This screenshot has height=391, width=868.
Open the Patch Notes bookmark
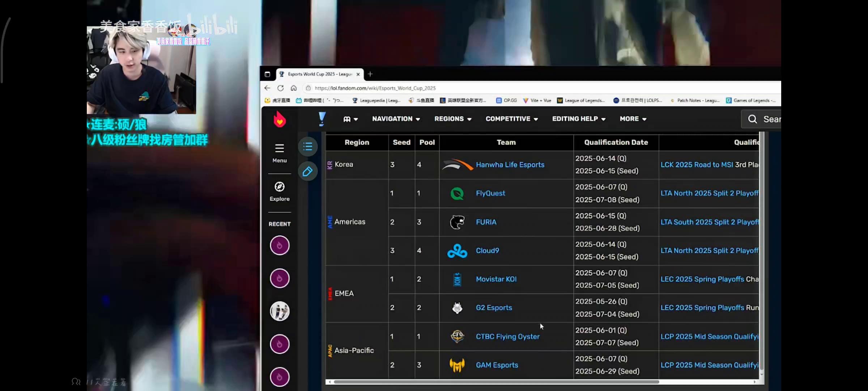tap(694, 100)
